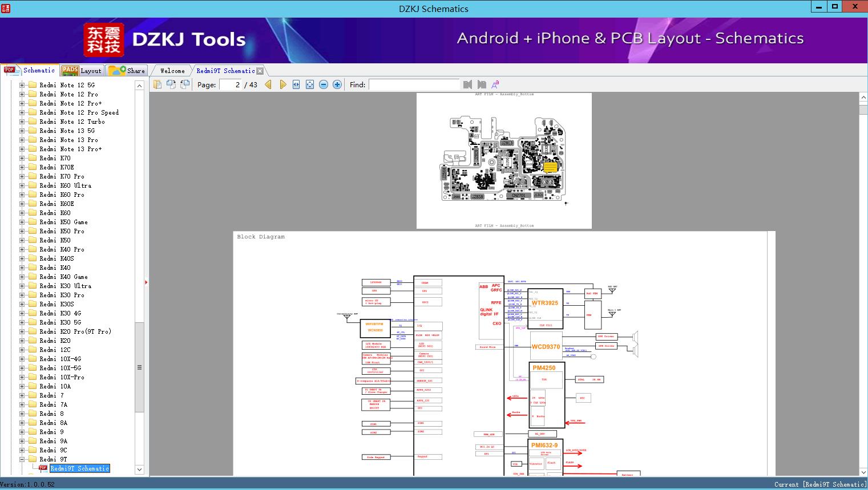
Task: Click the find next icon
Action: coord(482,84)
